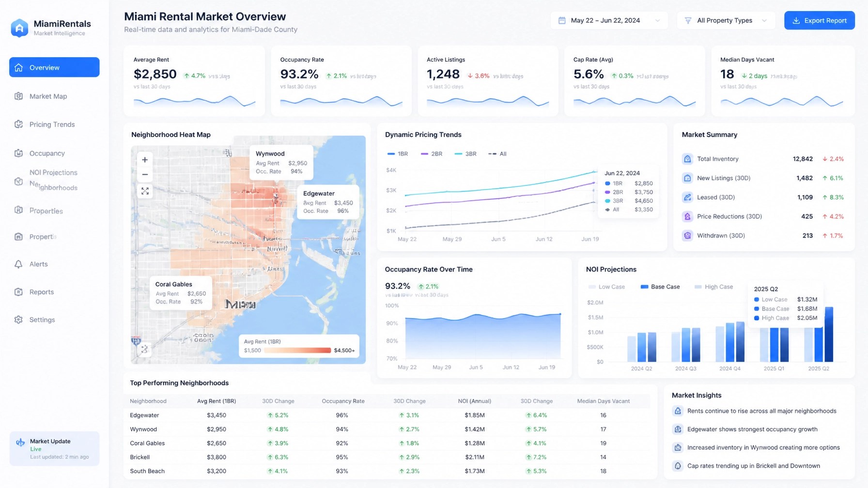Click icon beside cap rates trending insight
This screenshot has width=868, height=488.
(x=678, y=466)
